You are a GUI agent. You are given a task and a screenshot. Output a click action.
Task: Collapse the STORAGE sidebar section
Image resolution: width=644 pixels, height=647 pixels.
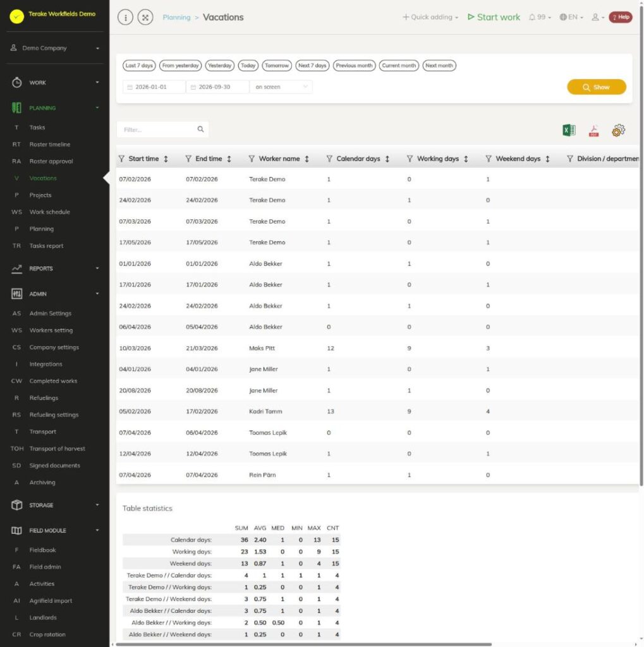click(55, 505)
